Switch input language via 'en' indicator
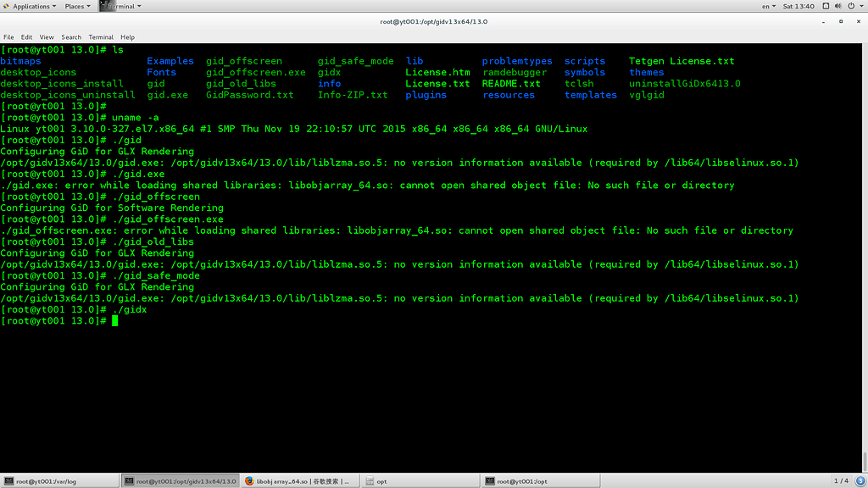This screenshot has width=868, height=488. point(768,6)
